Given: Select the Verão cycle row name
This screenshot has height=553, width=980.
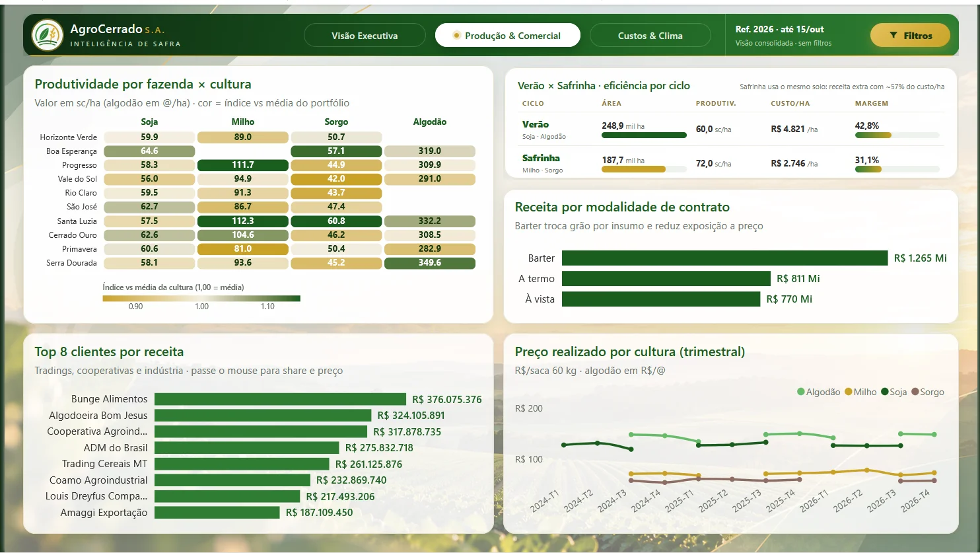Looking at the screenshot, I should tap(536, 124).
